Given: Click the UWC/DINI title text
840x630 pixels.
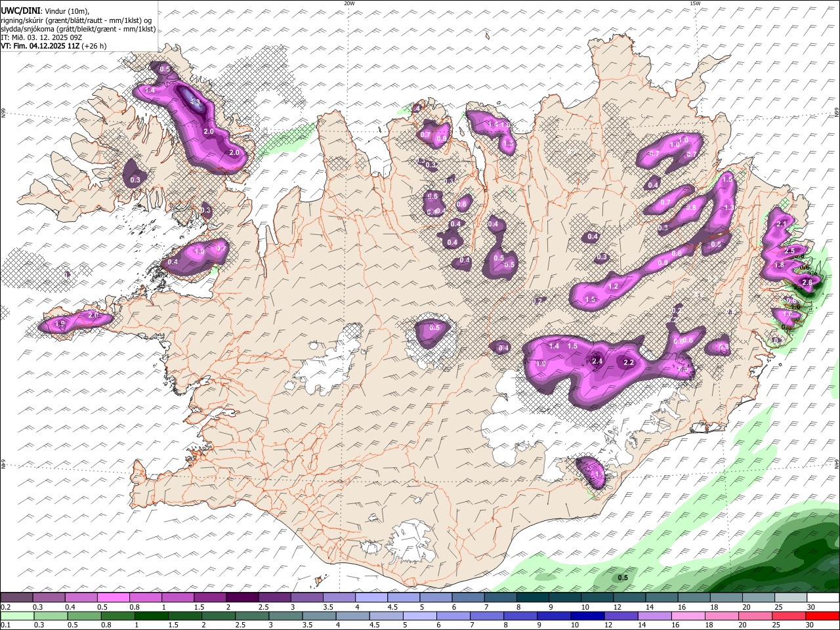Looking at the screenshot, I should (x=20, y=11).
